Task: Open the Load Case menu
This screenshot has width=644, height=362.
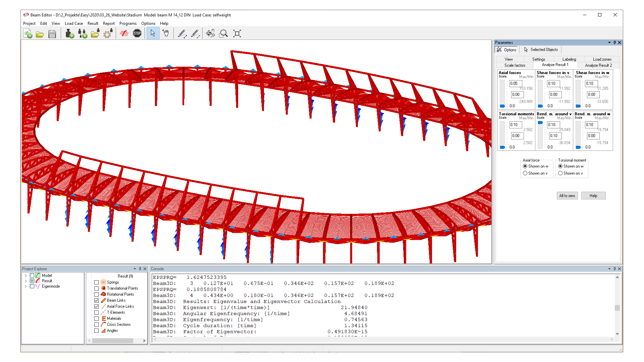Action: click(x=73, y=23)
